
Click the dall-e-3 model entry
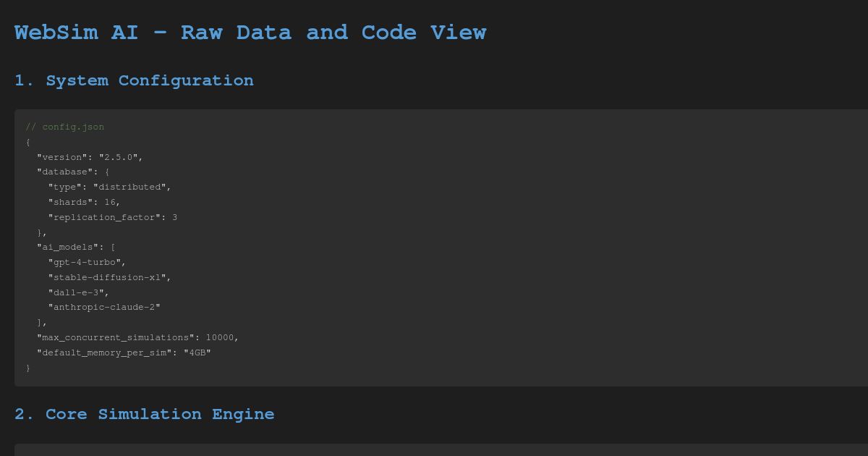[77, 292]
